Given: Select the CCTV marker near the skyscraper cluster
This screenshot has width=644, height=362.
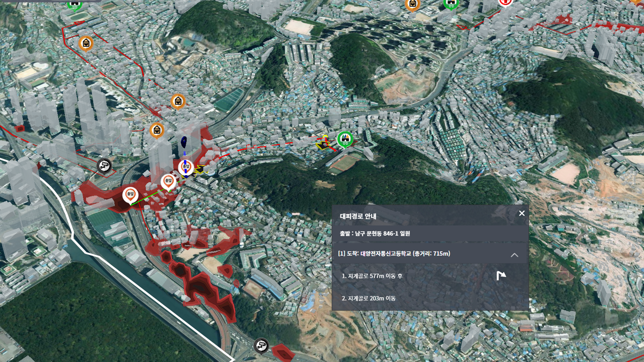Looking at the screenshot, I should coord(104,165).
